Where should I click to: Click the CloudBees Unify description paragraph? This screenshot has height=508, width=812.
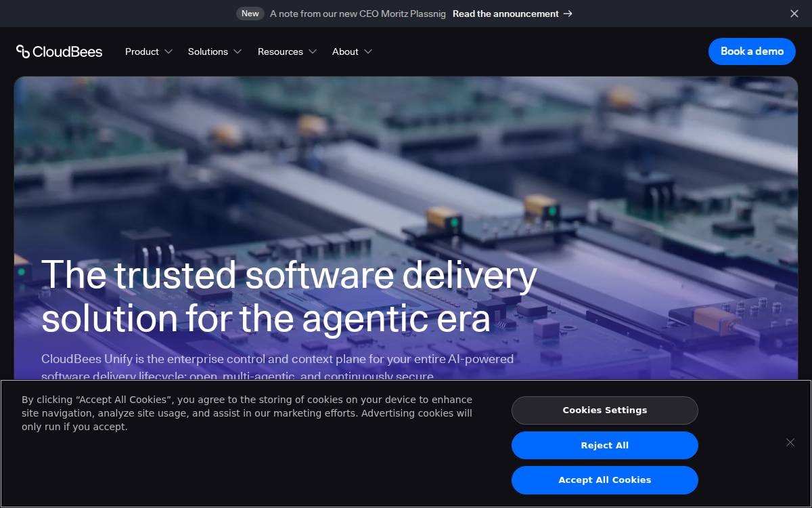pos(277,367)
